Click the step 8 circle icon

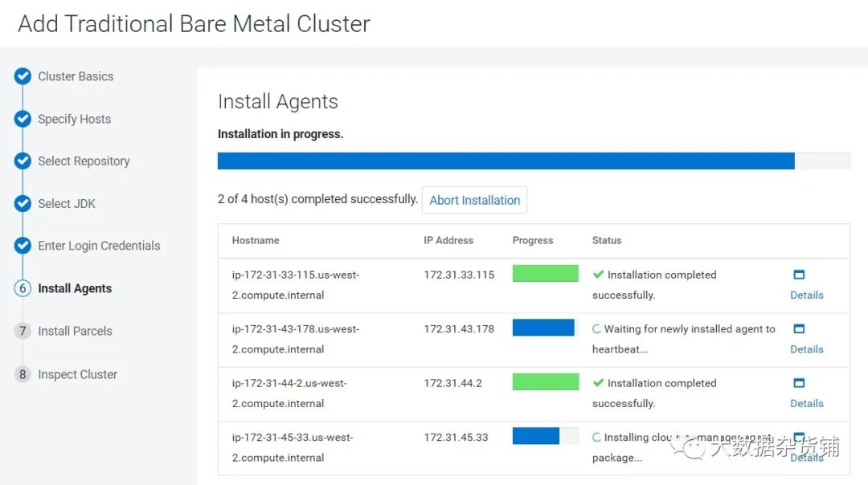(23, 374)
